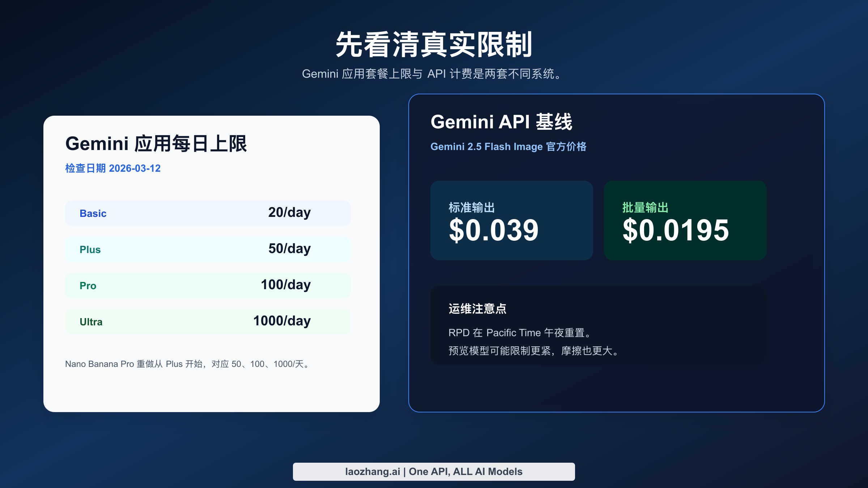This screenshot has height=488, width=868.
Task: Select the Basic tier label
Action: (x=93, y=214)
